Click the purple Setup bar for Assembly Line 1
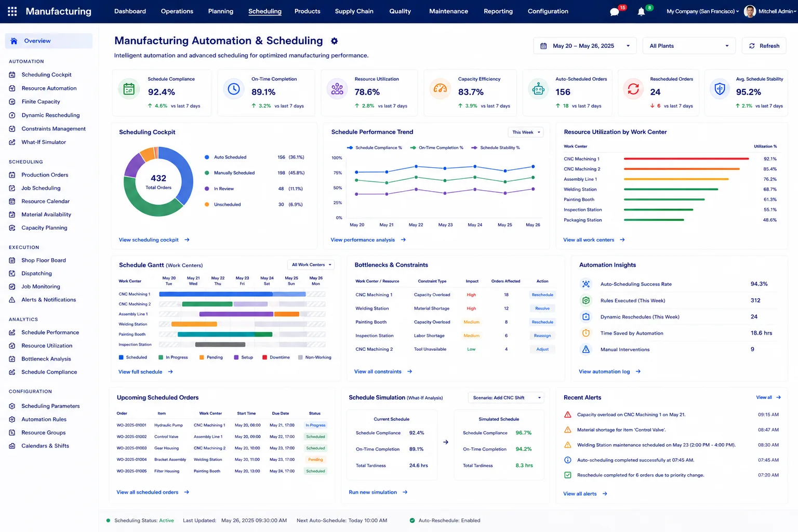 click(236, 314)
